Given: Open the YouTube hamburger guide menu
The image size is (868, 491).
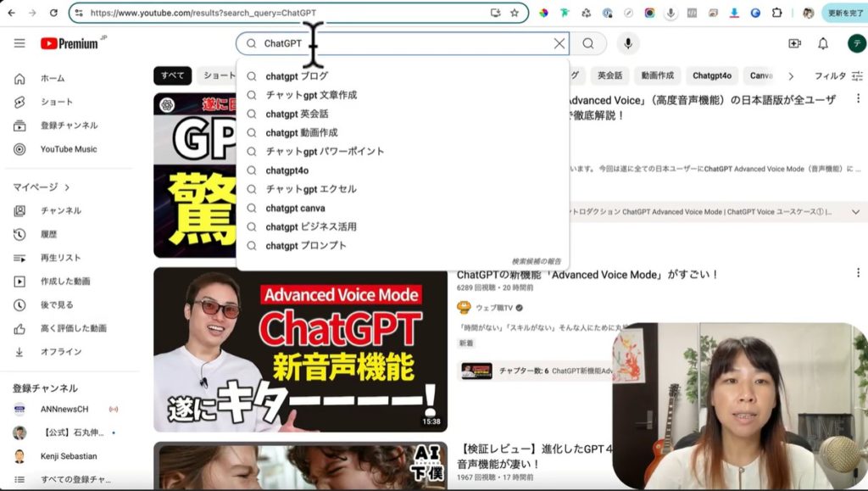Looking at the screenshot, I should 19,43.
